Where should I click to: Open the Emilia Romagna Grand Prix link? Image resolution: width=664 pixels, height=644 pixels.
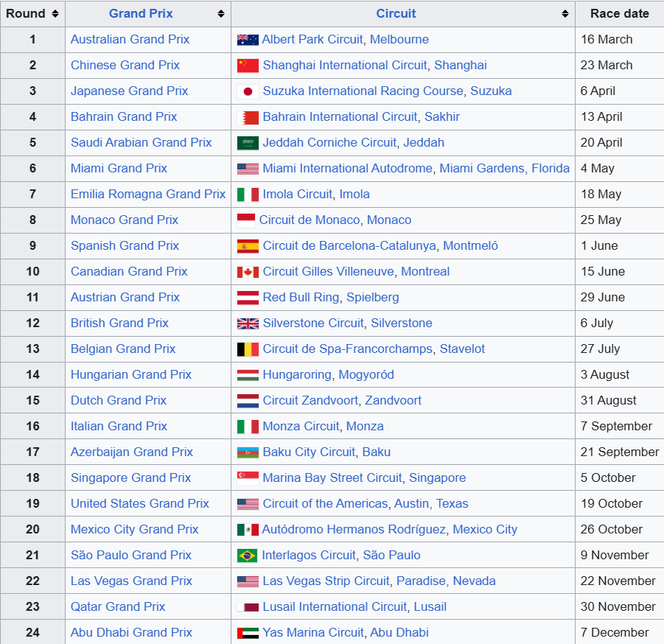pyautogui.click(x=148, y=195)
